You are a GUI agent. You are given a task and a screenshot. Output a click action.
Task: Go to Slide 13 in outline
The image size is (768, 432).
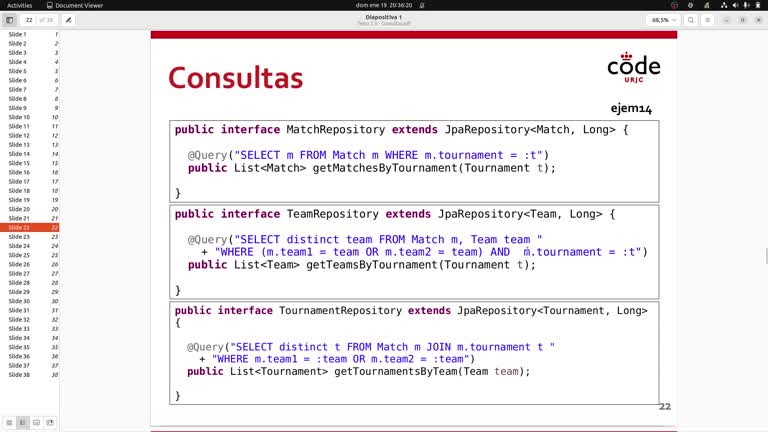pyautogui.click(x=30, y=144)
